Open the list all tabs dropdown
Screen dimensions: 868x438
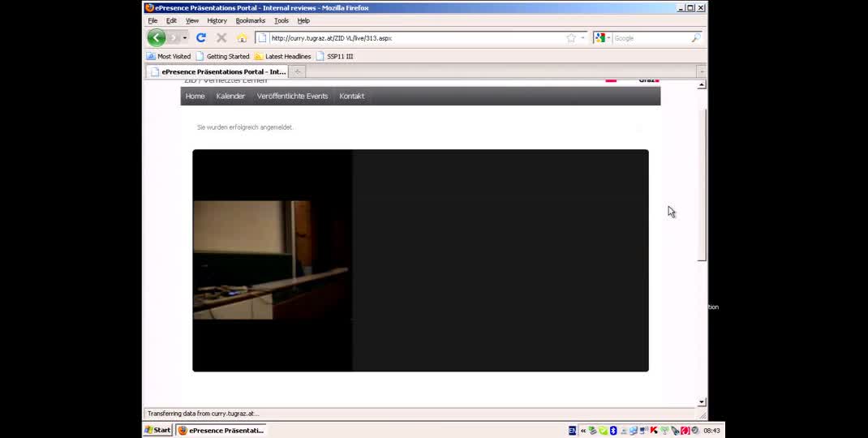(702, 71)
